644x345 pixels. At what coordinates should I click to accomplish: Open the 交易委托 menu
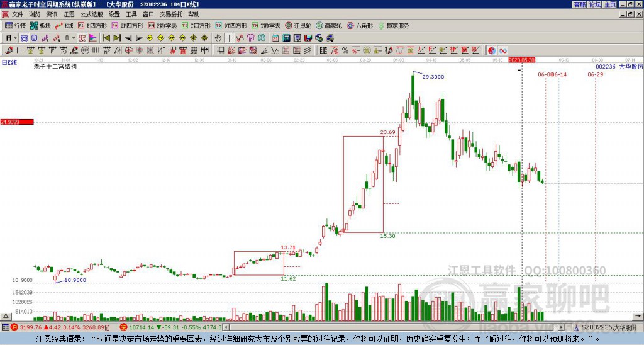click(171, 14)
